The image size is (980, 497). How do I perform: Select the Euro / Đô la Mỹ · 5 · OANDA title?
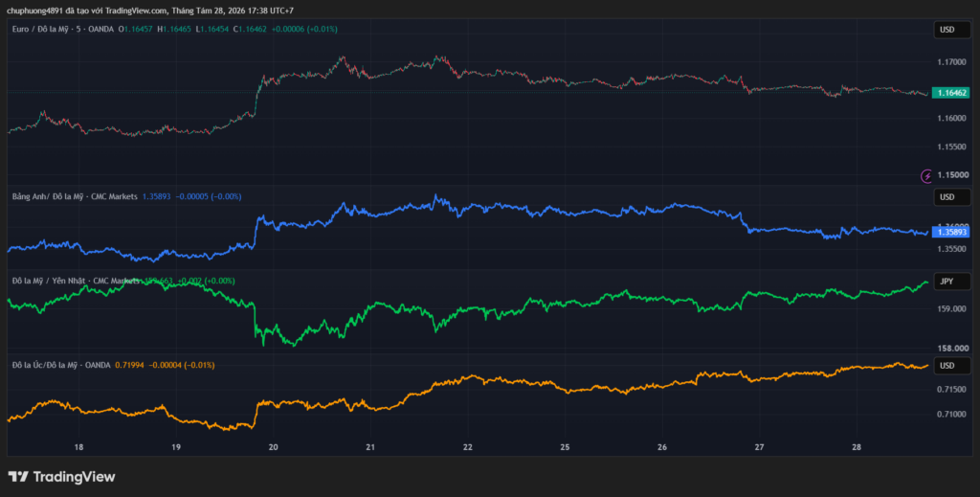point(63,30)
